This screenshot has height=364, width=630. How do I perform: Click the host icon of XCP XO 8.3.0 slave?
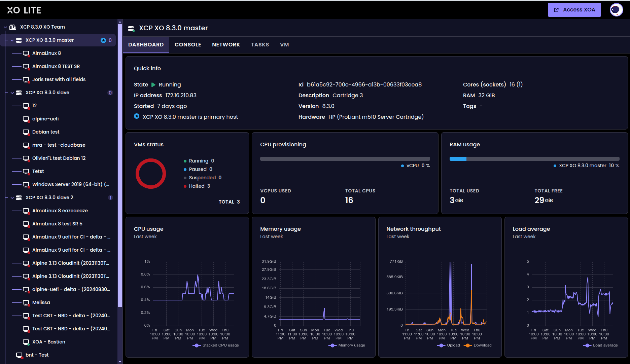19,93
